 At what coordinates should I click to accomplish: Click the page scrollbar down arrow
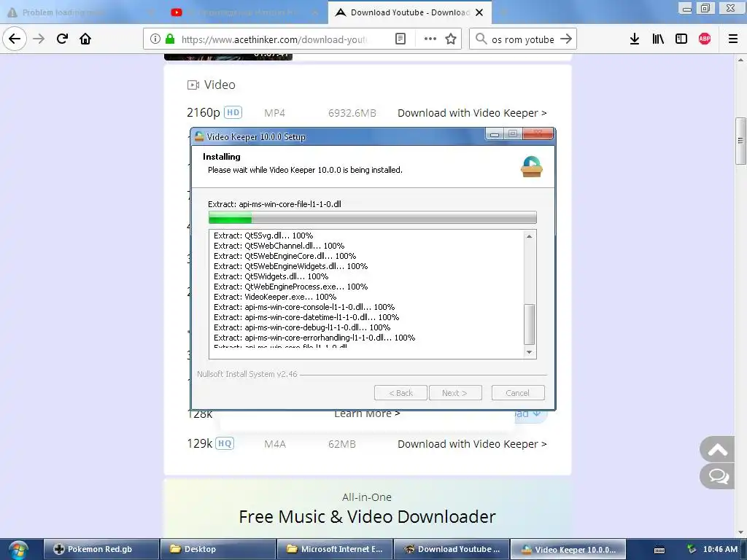point(740,532)
